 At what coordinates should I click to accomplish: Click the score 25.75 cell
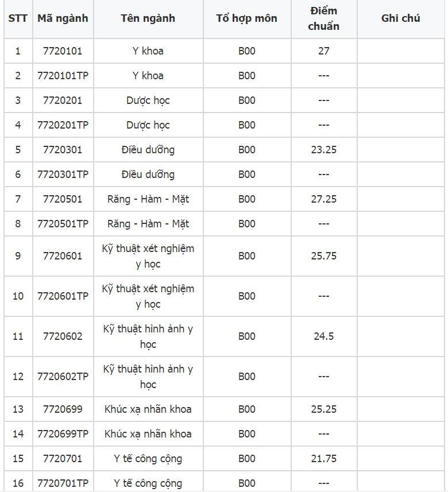point(323,256)
